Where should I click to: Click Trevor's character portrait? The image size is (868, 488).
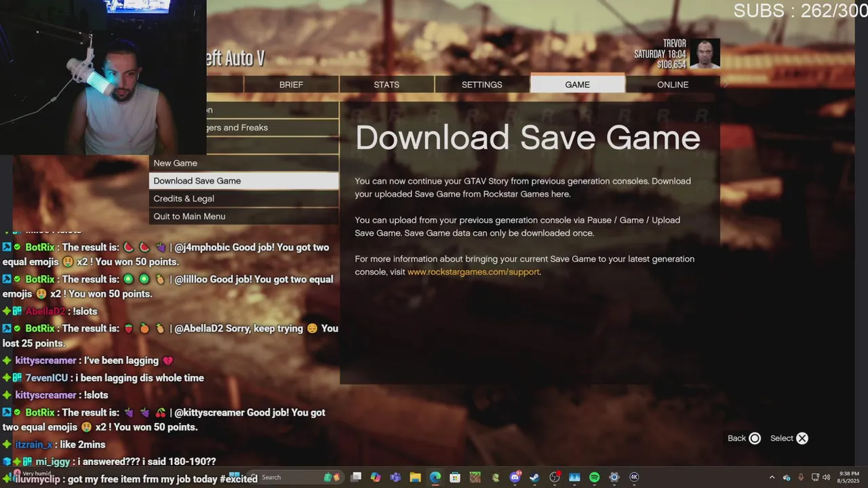705,54
